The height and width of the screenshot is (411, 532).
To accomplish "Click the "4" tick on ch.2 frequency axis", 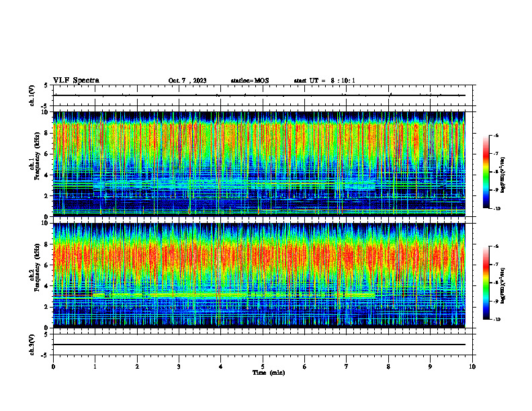I will coord(47,286).
